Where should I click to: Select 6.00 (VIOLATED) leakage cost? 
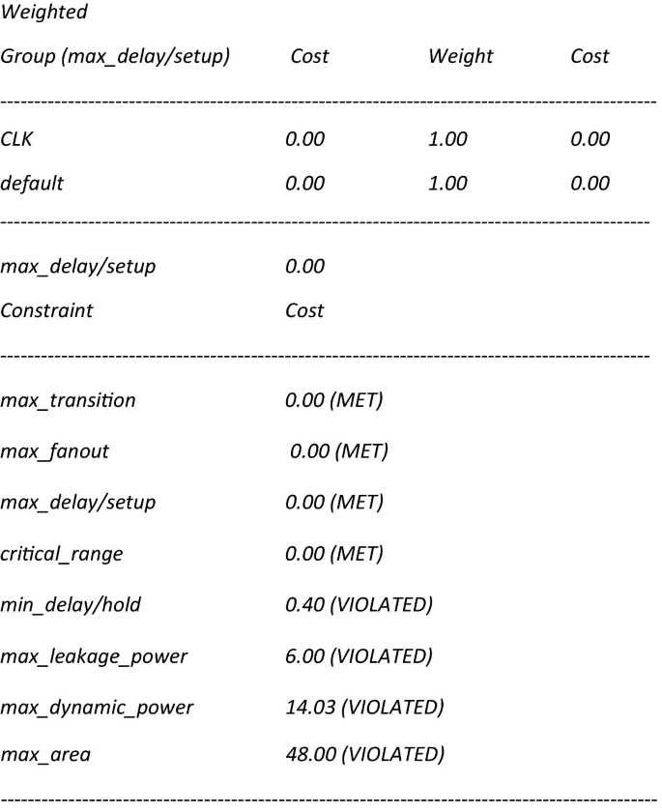pyautogui.click(x=360, y=656)
